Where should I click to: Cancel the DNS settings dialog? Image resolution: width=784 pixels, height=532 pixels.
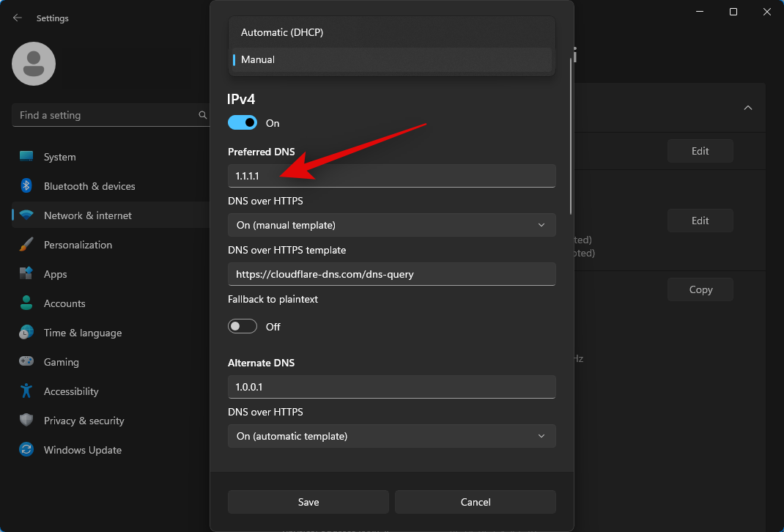(475, 502)
